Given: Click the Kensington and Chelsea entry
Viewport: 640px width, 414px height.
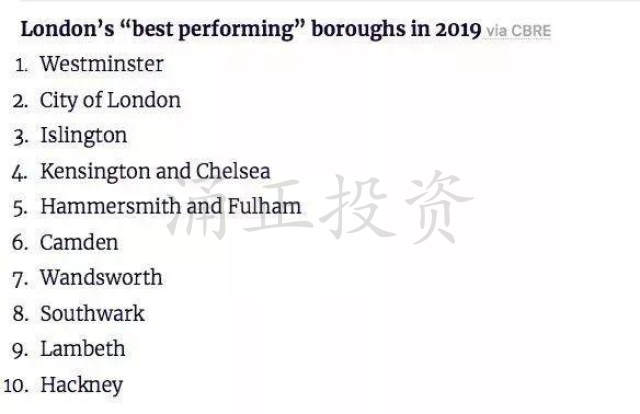Looking at the screenshot, I should [x=155, y=171].
